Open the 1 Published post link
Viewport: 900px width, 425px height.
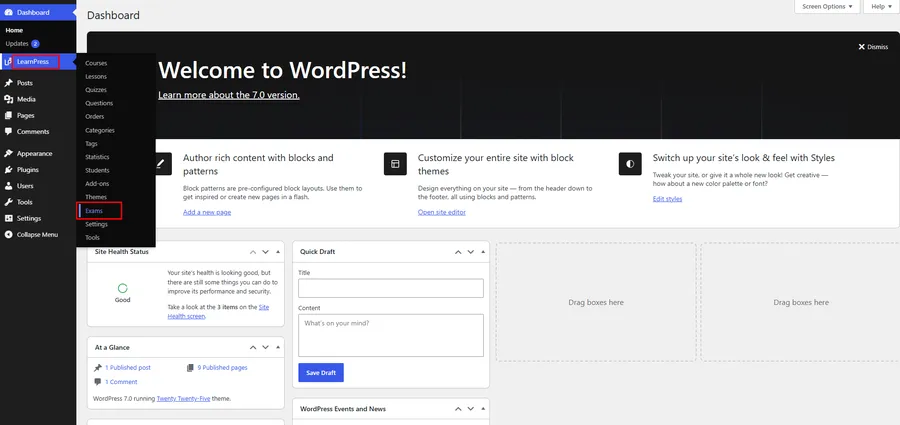[127, 368]
